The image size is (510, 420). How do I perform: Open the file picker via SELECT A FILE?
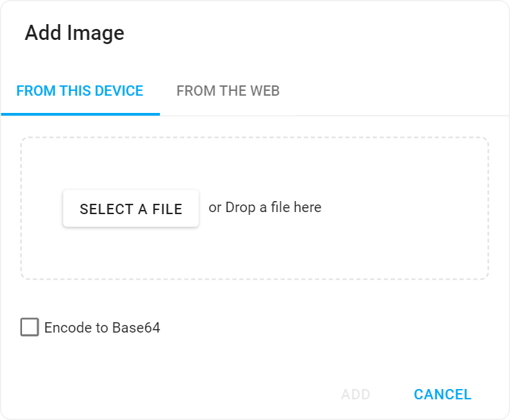[131, 209]
